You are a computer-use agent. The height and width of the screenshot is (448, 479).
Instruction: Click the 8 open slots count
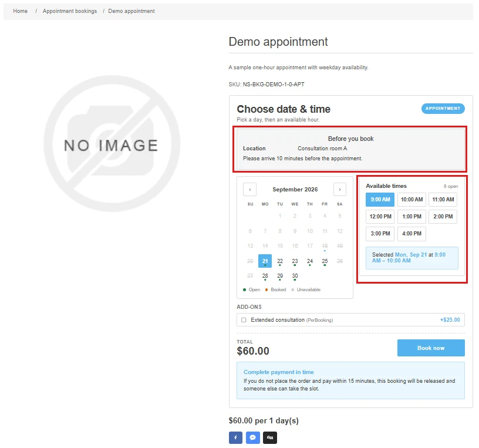pyautogui.click(x=451, y=186)
